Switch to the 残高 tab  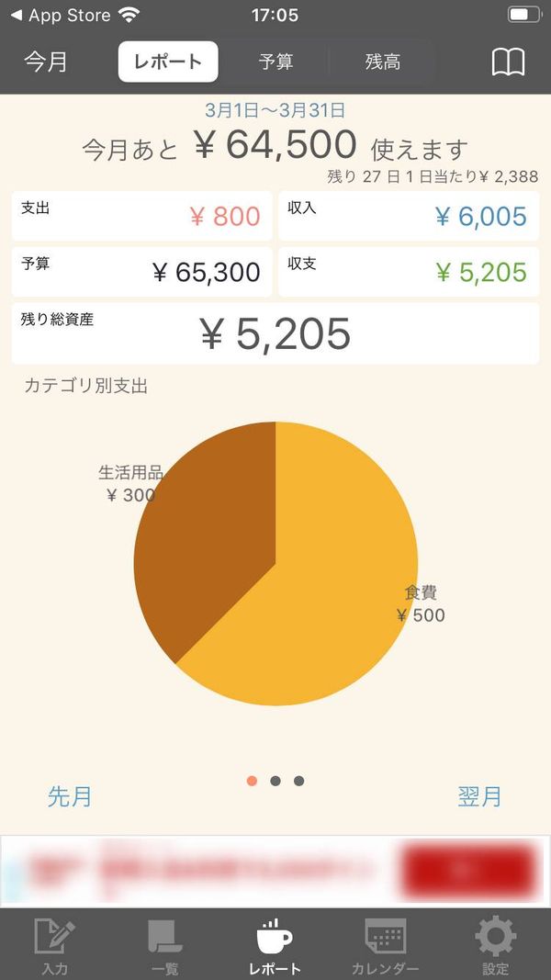pyautogui.click(x=382, y=62)
